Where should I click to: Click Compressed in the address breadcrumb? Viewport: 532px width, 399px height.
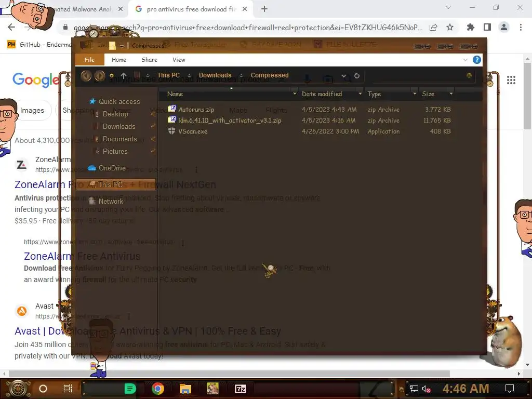(270, 75)
